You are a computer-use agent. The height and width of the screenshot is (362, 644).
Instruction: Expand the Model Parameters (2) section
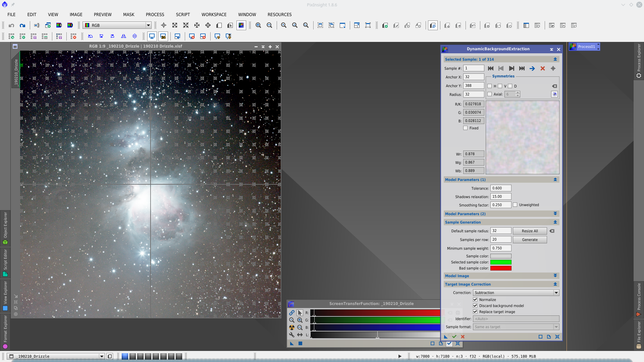(x=555, y=214)
